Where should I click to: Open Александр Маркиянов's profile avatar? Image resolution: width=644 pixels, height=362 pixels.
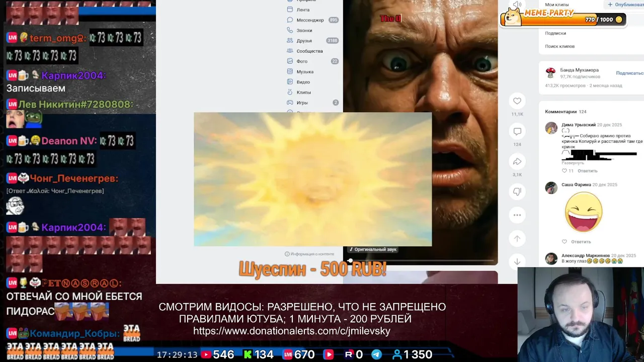click(x=551, y=258)
